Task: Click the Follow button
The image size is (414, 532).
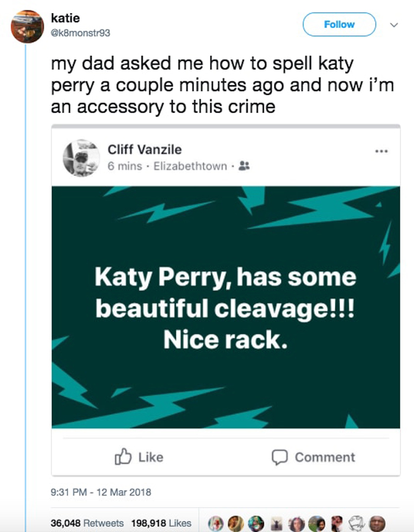Action: click(x=339, y=25)
